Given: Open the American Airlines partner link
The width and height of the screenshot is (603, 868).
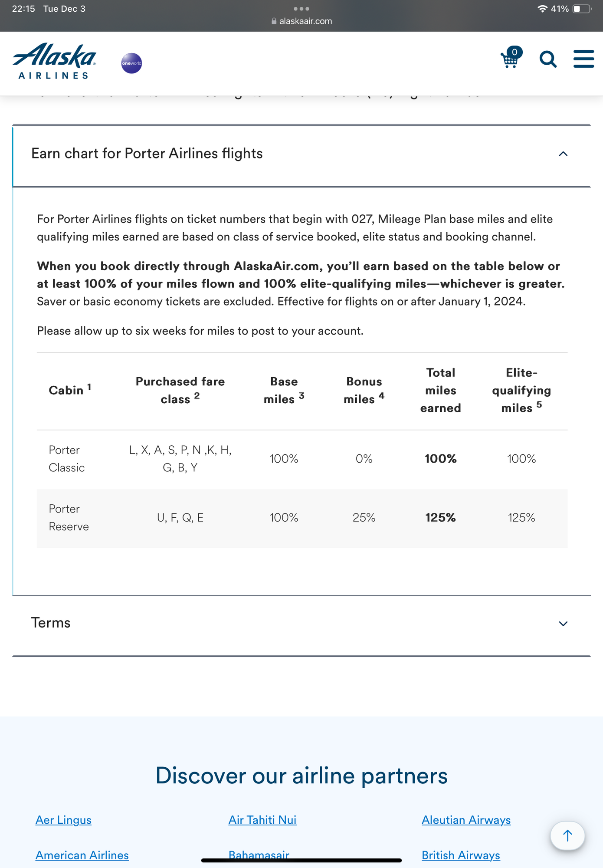Looking at the screenshot, I should click(82, 855).
